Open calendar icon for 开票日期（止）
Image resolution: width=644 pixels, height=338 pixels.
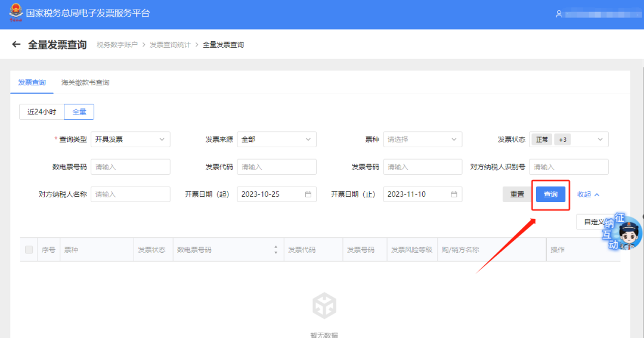tap(454, 194)
